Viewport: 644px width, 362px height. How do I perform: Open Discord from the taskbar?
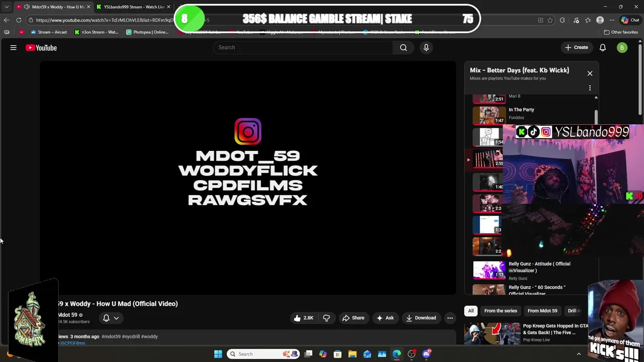click(x=427, y=354)
